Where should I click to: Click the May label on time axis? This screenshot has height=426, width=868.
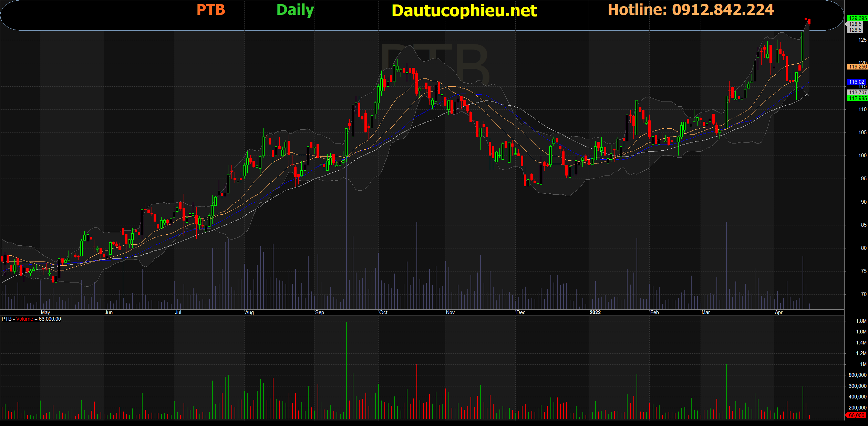[45, 312]
